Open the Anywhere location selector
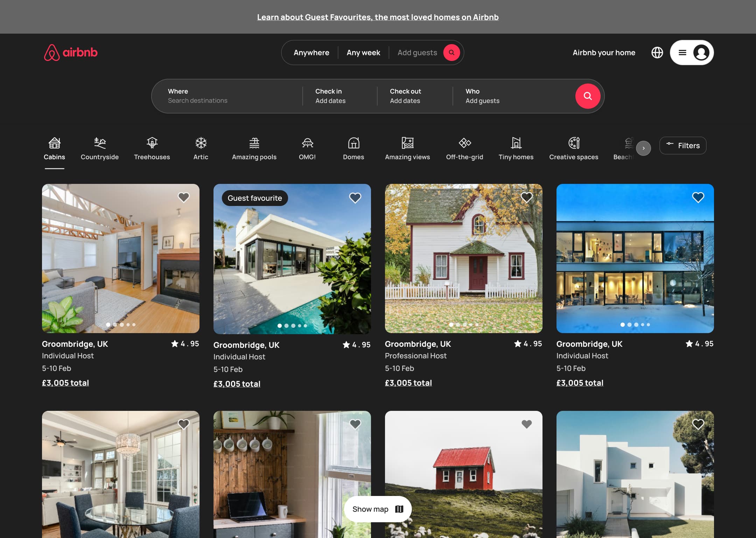 pos(311,53)
